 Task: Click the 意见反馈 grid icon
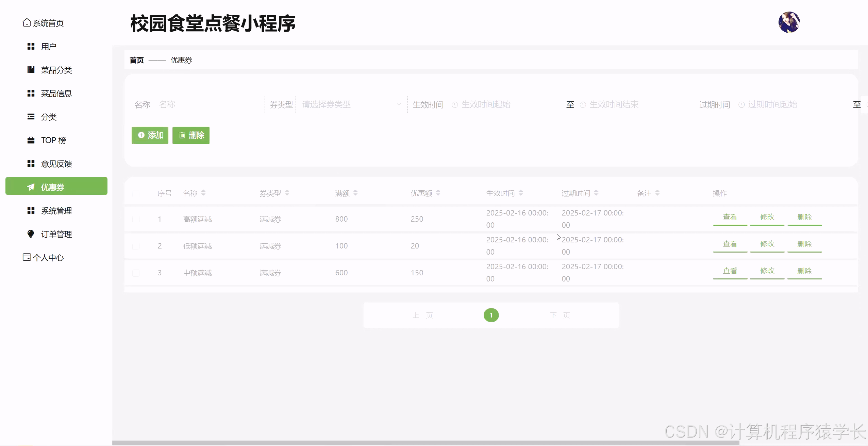pyautogui.click(x=31, y=164)
